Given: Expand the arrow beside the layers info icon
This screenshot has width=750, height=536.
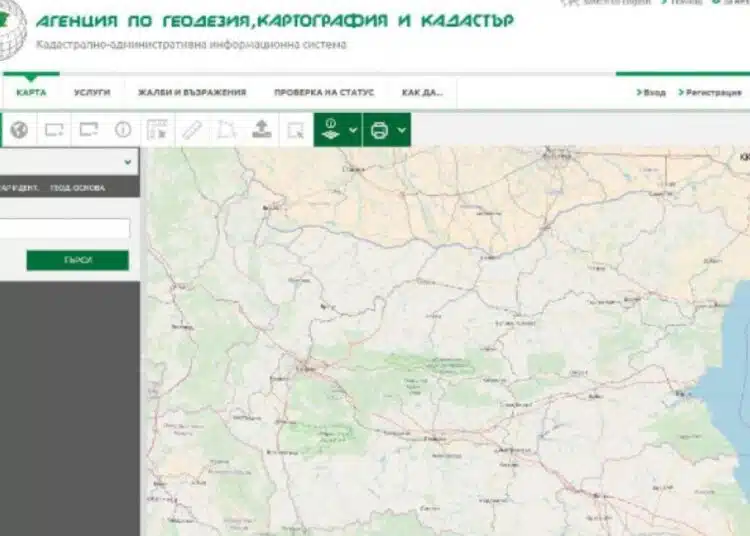Looking at the screenshot, I should pos(353,130).
